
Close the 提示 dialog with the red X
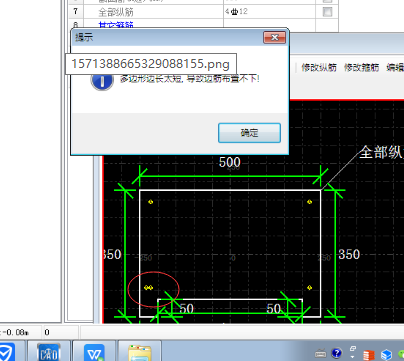(275, 37)
